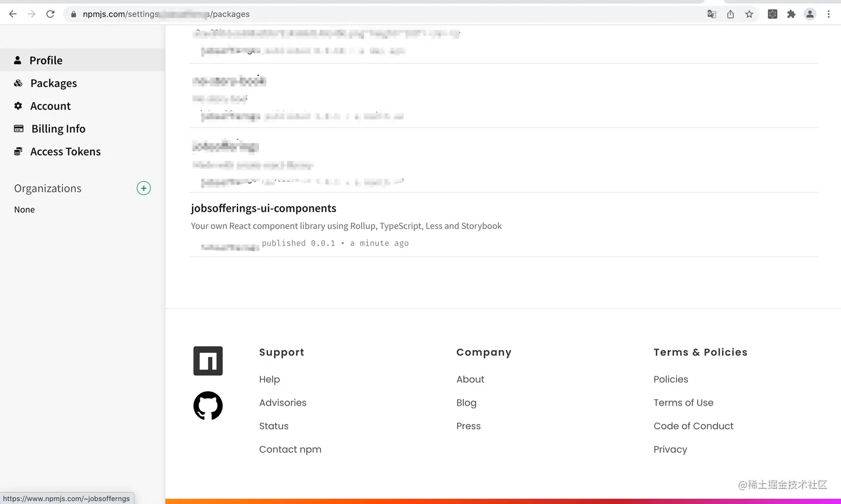This screenshot has height=504, width=841.
Task: Open the extensions puzzle icon
Action: point(791,14)
